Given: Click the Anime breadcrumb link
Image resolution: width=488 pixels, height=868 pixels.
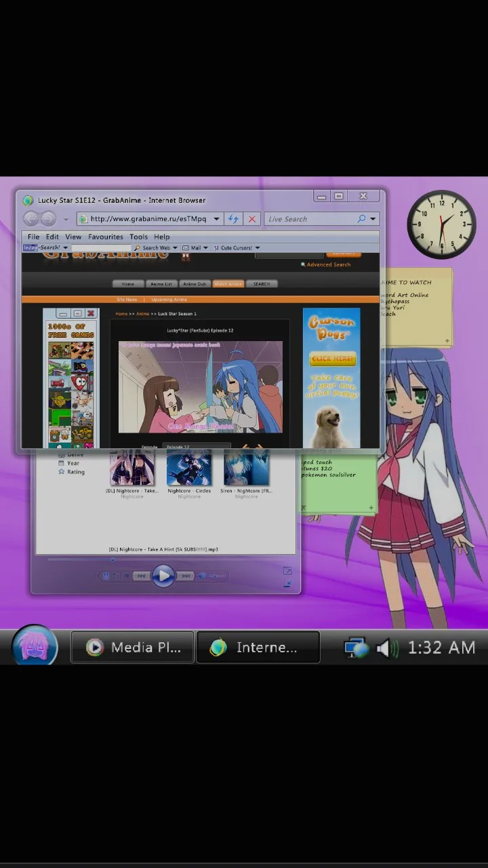Looking at the screenshot, I should [x=142, y=314].
